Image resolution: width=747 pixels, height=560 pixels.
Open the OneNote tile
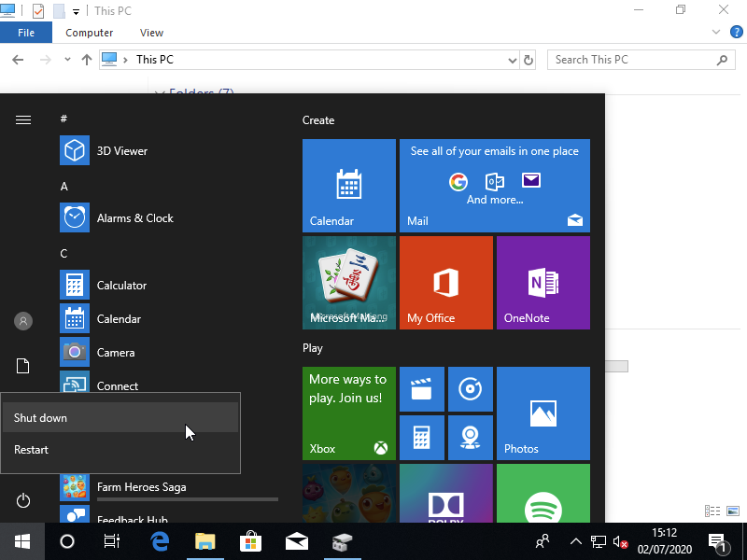pyautogui.click(x=543, y=283)
